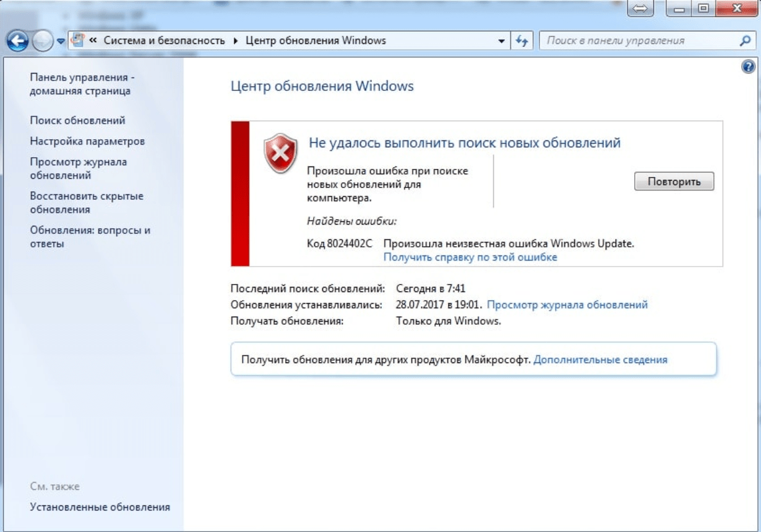Image resolution: width=761 pixels, height=532 pixels.
Task: Select Поиск обновлений in left pane
Action: (x=77, y=120)
